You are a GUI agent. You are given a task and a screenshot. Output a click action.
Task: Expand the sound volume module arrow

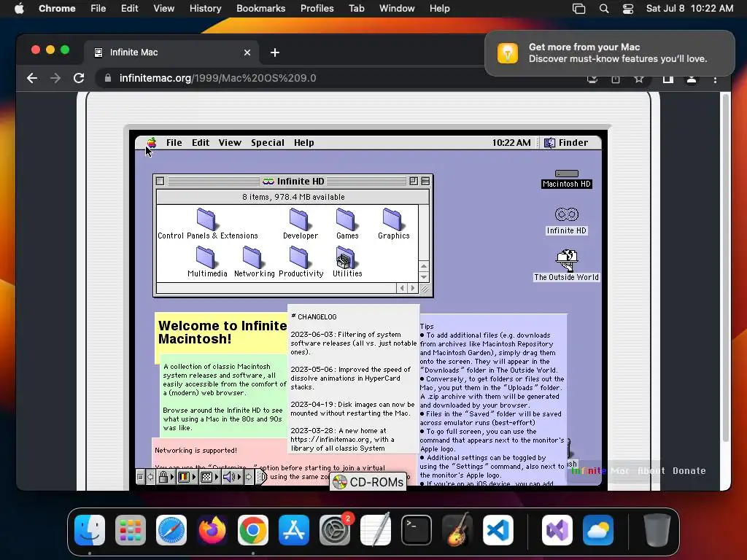click(239, 477)
